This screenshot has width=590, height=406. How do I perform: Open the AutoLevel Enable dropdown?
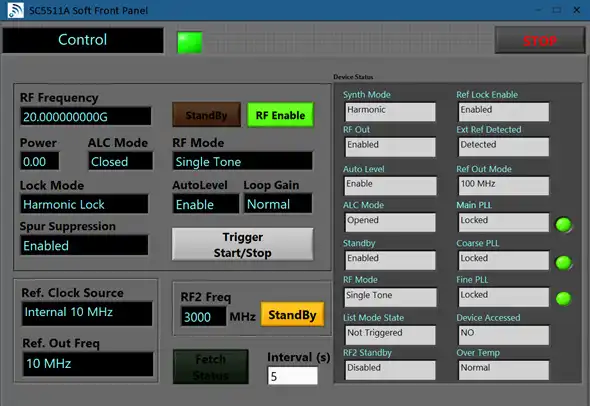[206, 204]
